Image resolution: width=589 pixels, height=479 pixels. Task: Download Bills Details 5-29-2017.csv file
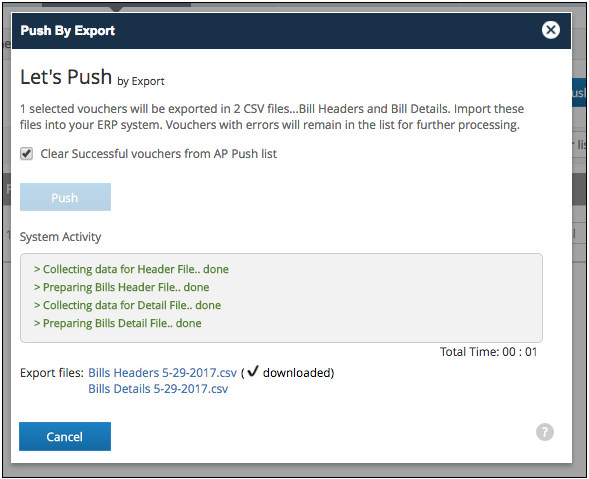tap(158, 389)
